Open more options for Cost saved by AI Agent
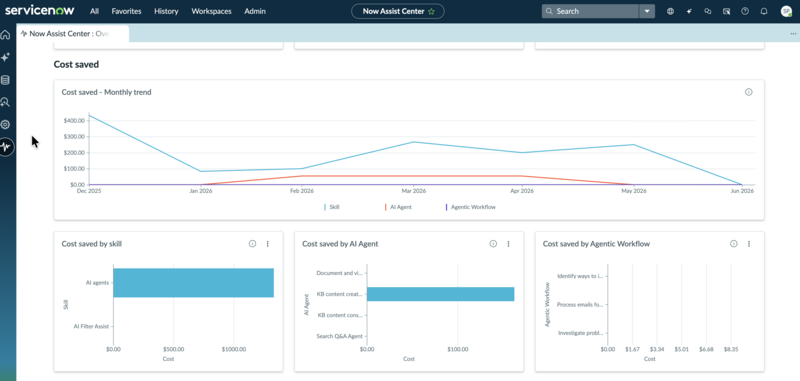This screenshot has width=800, height=381. pyautogui.click(x=508, y=244)
